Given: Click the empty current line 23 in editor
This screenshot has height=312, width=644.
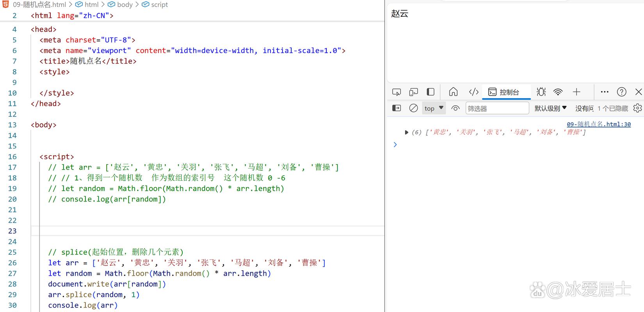Looking at the screenshot, I should coord(207,231).
